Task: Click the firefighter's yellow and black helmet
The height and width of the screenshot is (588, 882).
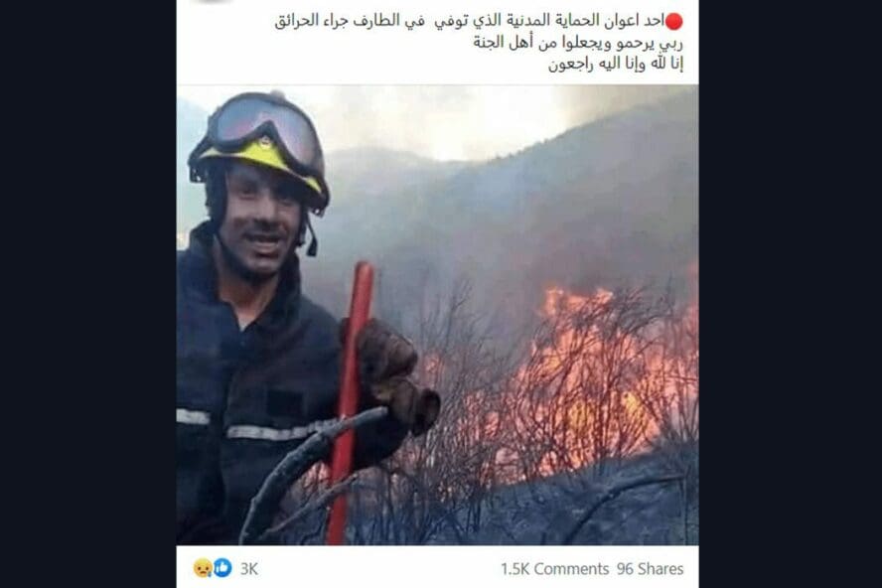Action: (x=260, y=146)
